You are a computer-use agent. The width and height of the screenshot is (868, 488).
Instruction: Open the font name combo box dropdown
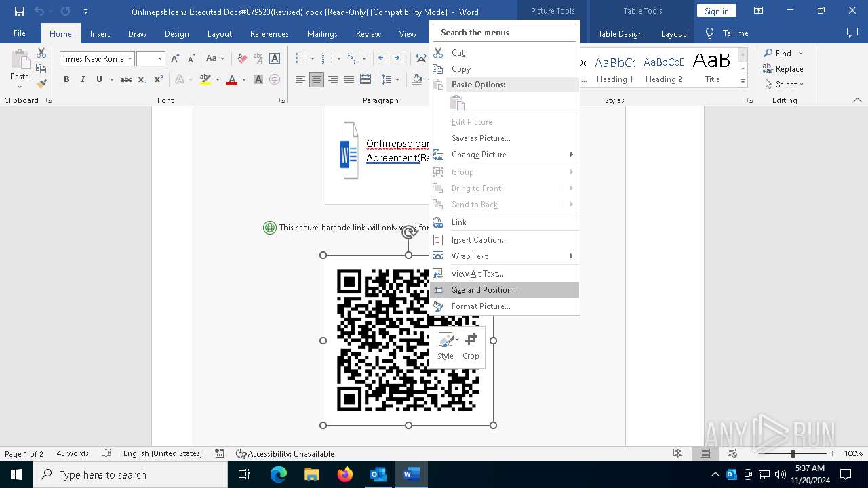point(130,59)
